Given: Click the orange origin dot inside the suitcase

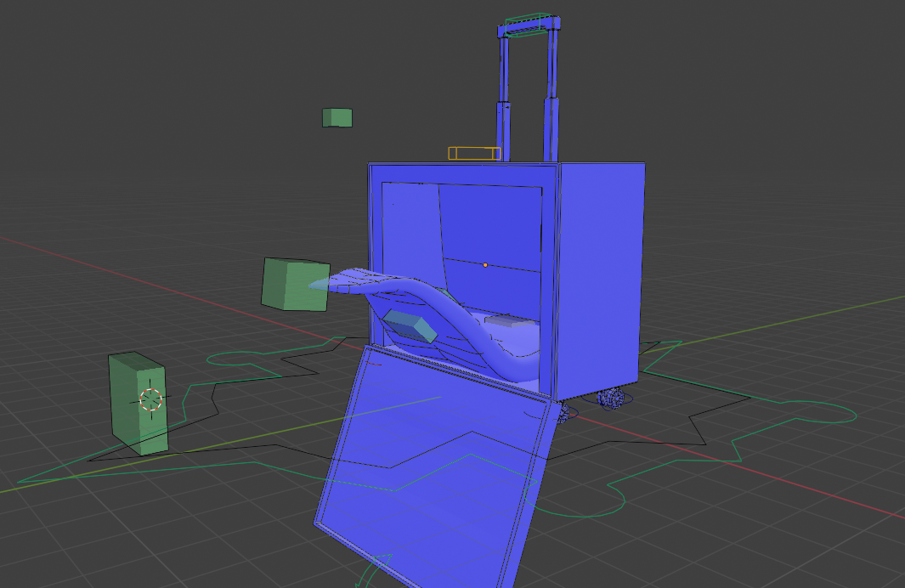Looking at the screenshot, I should [485, 265].
